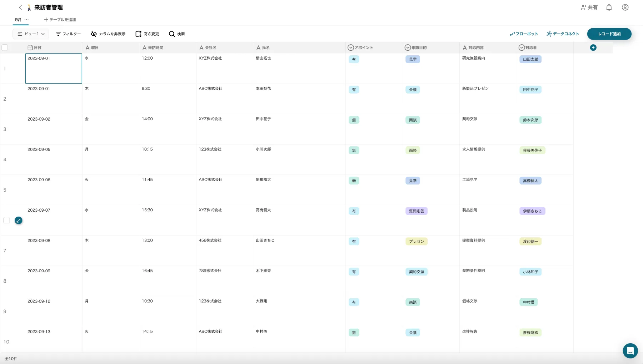
Task: Select the 456株式会社 cell
Action: click(225, 251)
